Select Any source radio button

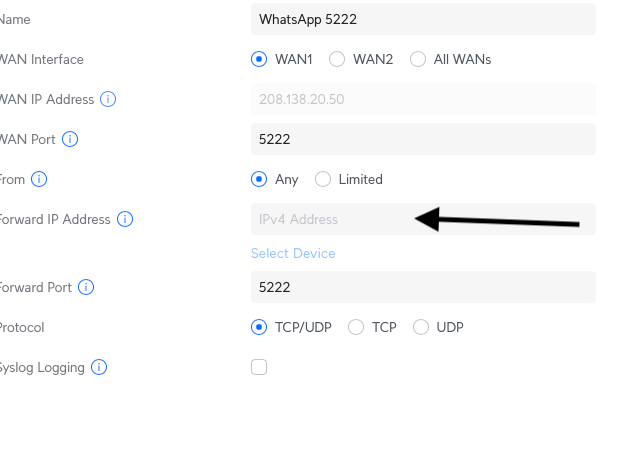[259, 179]
